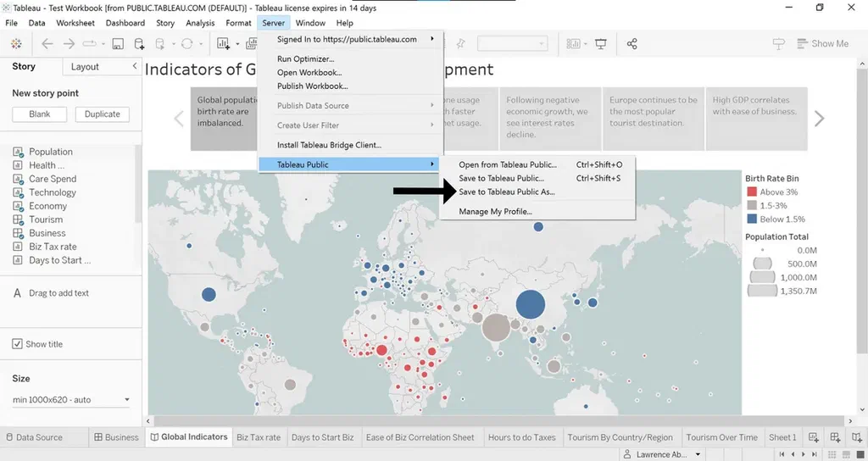Click the Refresh circular arrows icon

coord(187,44)
